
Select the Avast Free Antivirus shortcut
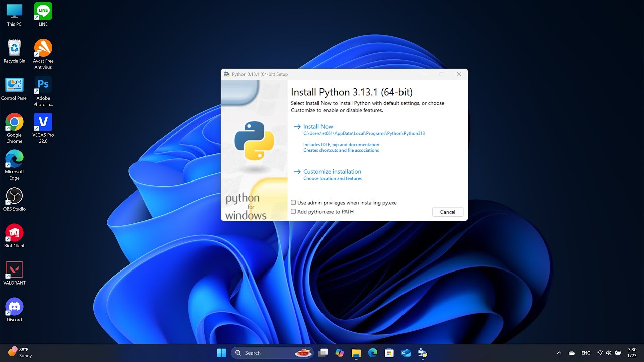tap(43, 54)
